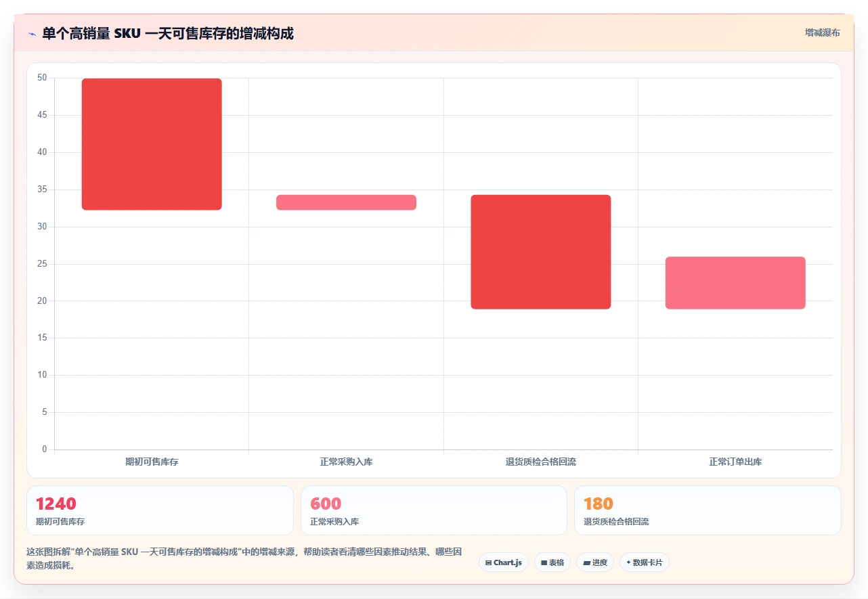Click the y-axis value 45
The width and height of the screenshot is (868, 599).
42,115
